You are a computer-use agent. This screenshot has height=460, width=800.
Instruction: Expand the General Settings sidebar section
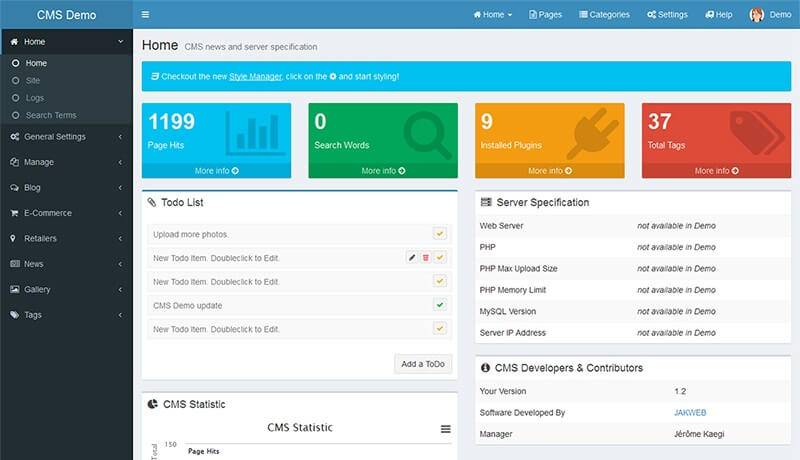120,137
